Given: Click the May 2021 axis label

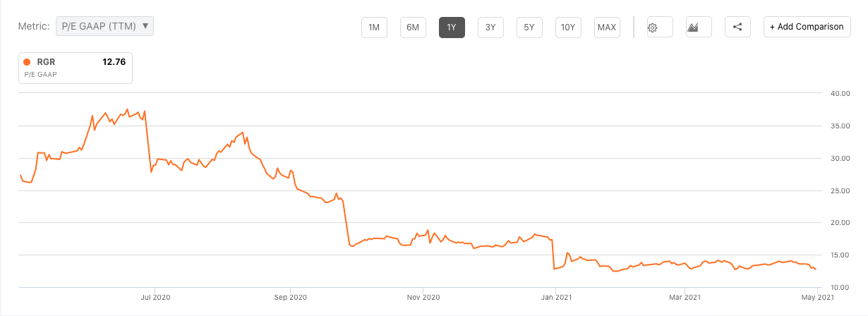Looking at the screenshot, I should (816, 298).
